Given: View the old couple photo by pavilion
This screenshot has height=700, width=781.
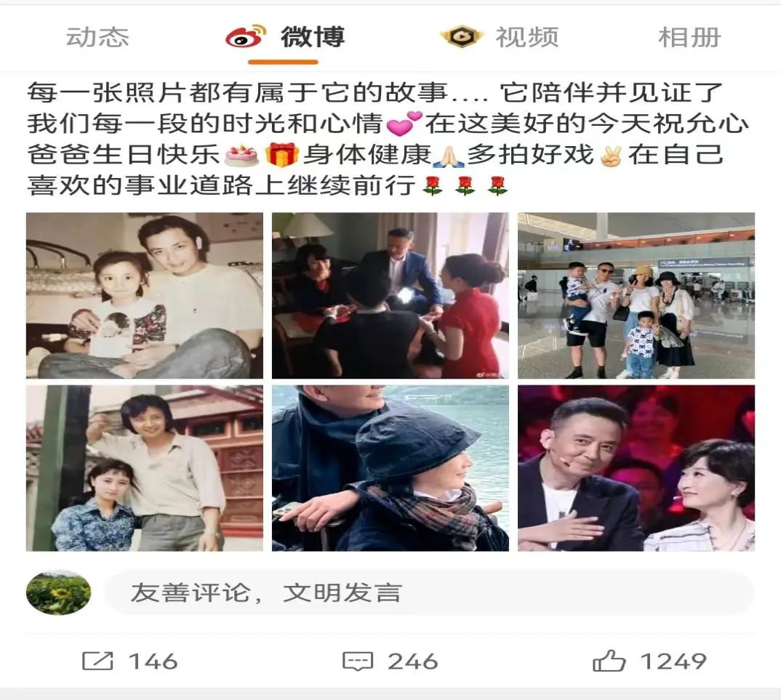Looking at the screenshot, I should pos(145,468).
